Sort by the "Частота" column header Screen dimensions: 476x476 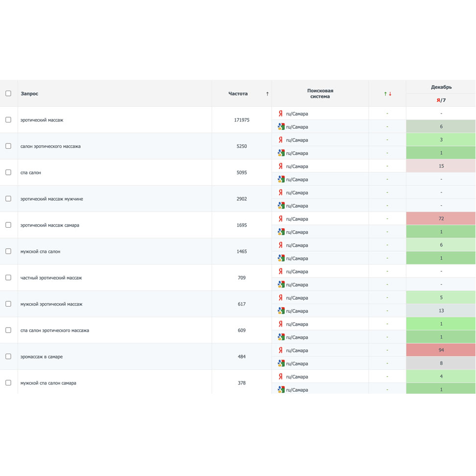pos(238,94)
